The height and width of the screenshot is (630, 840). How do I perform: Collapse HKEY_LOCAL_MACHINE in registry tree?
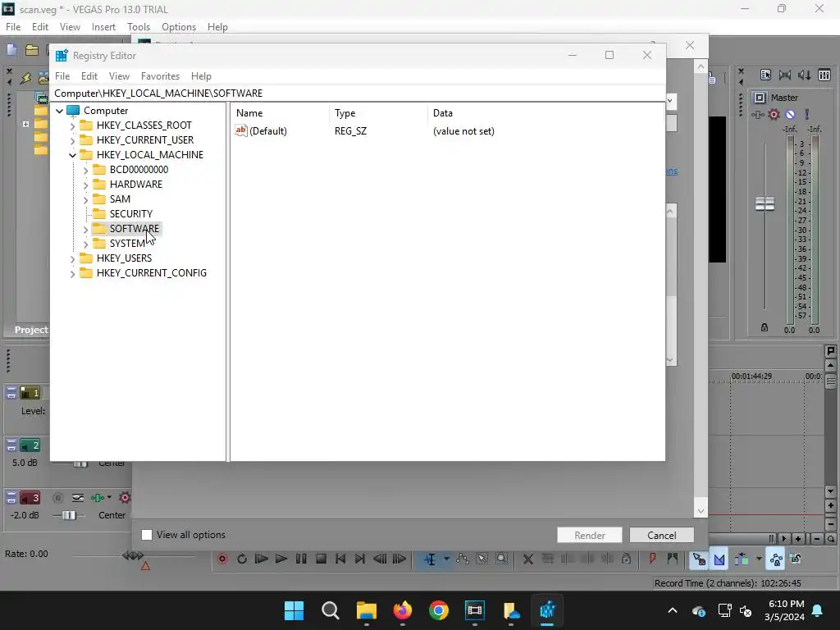(72, 155)
